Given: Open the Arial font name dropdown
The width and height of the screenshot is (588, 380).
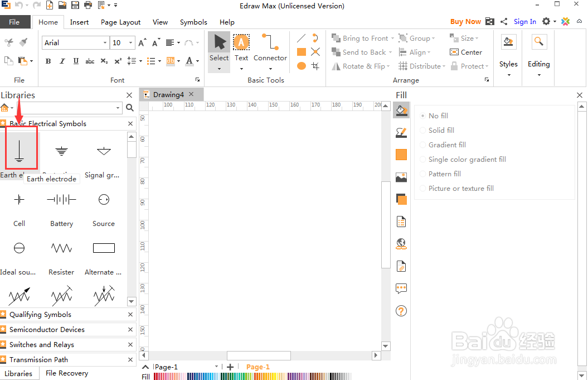Looking at the screenshot, I should click(x=105, y=43).
